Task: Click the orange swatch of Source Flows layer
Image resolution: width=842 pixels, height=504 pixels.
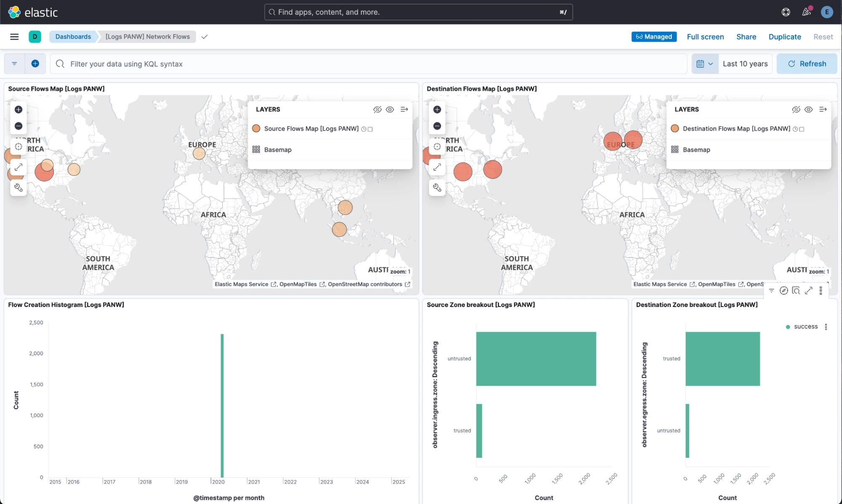Action: [256, 128]
